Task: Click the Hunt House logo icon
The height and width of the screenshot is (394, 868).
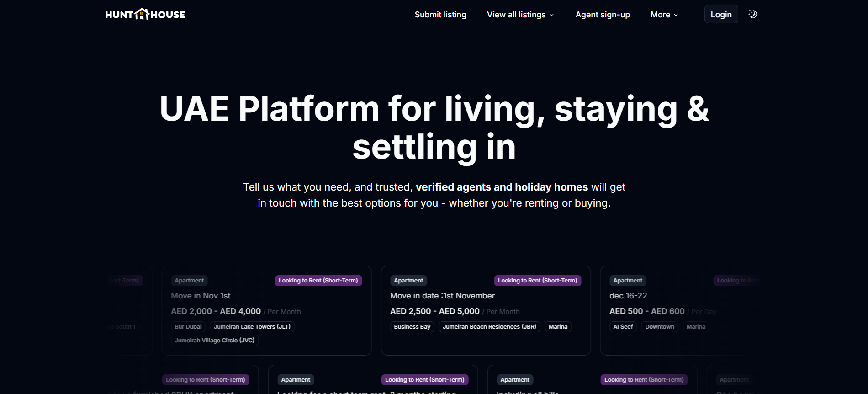Action: click(x=142, y=14)
